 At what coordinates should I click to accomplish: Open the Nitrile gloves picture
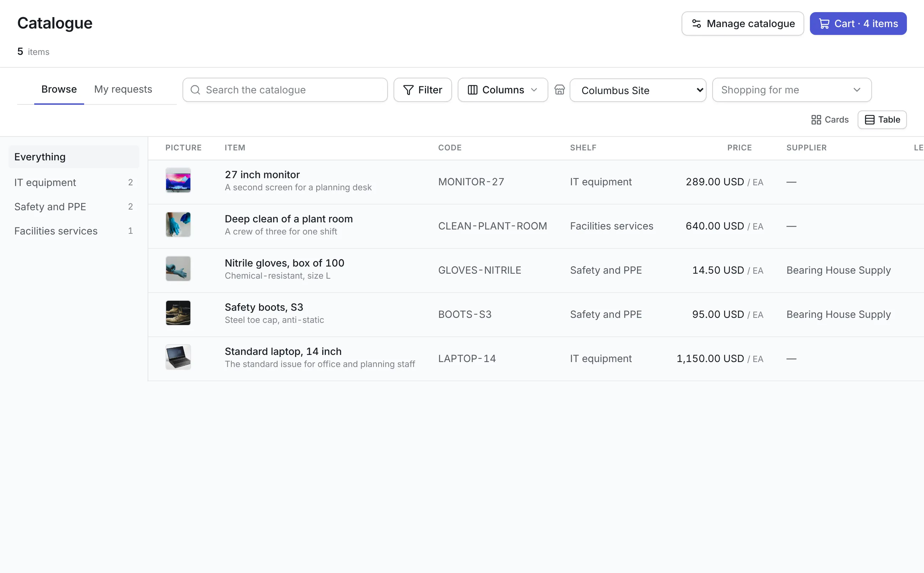click(x=178, y=269)
